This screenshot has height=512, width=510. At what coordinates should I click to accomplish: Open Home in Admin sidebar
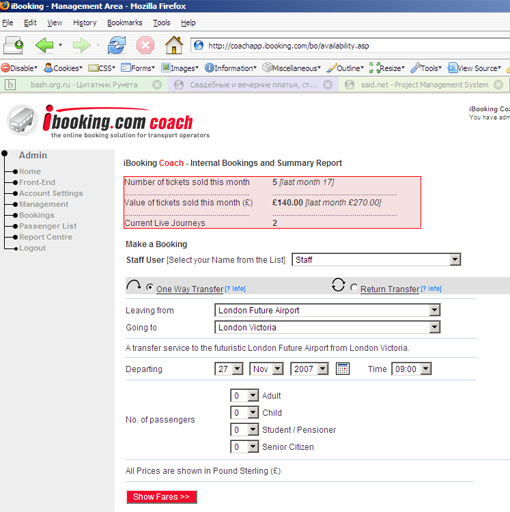coord(30,171)
